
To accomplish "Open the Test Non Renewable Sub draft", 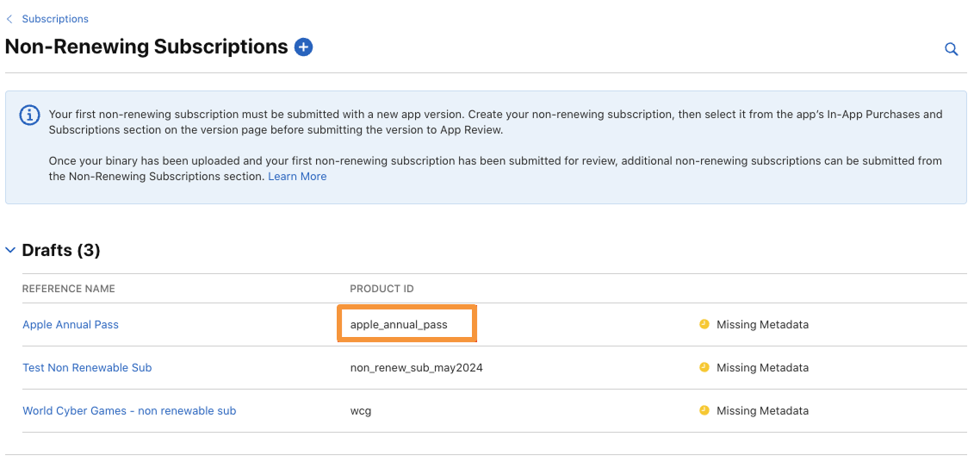I will [87, 368].
